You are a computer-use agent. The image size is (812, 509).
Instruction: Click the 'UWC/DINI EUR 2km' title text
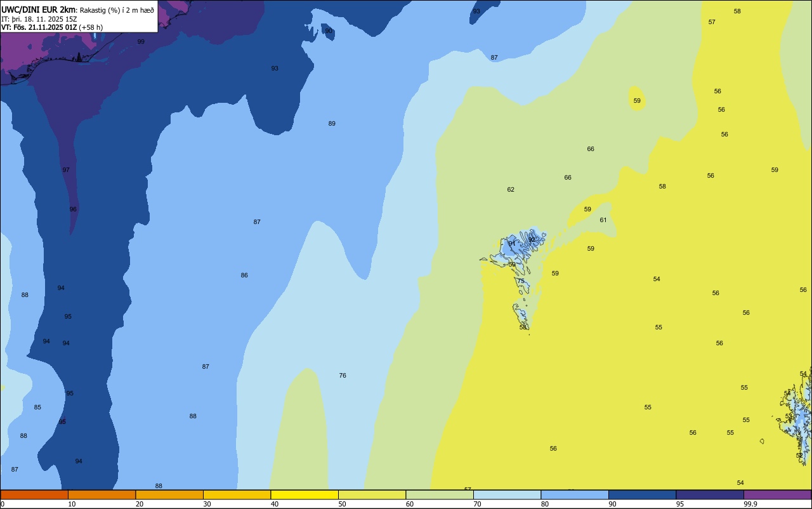click(x=39, y=10)
